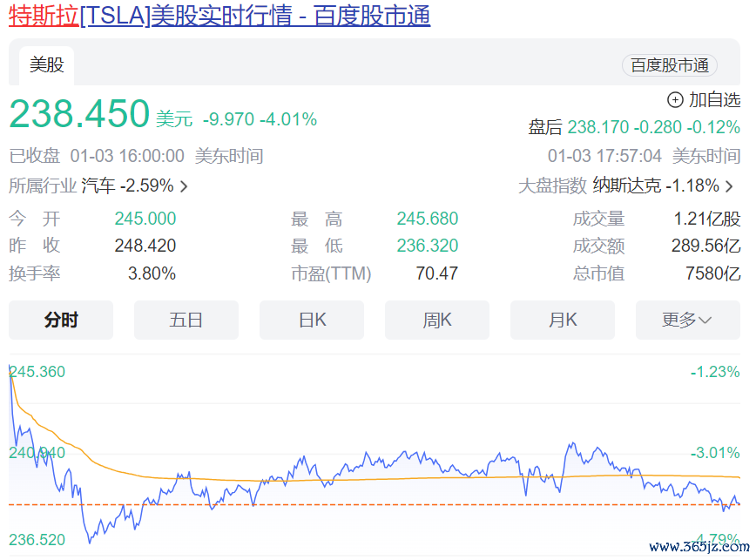Click the plus circle icon beside 加自选

tap(675, 100)
